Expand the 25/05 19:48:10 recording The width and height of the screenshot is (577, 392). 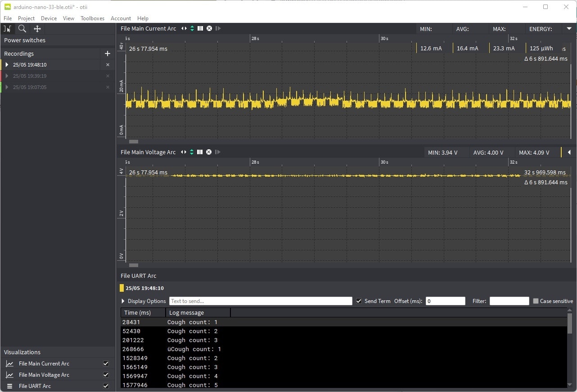coord(7,65)
